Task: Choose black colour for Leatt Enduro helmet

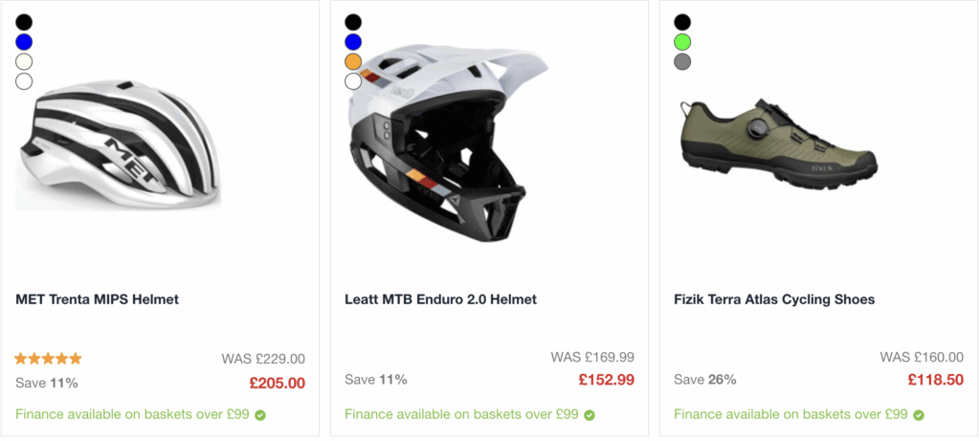Action: tap(353, 23)
